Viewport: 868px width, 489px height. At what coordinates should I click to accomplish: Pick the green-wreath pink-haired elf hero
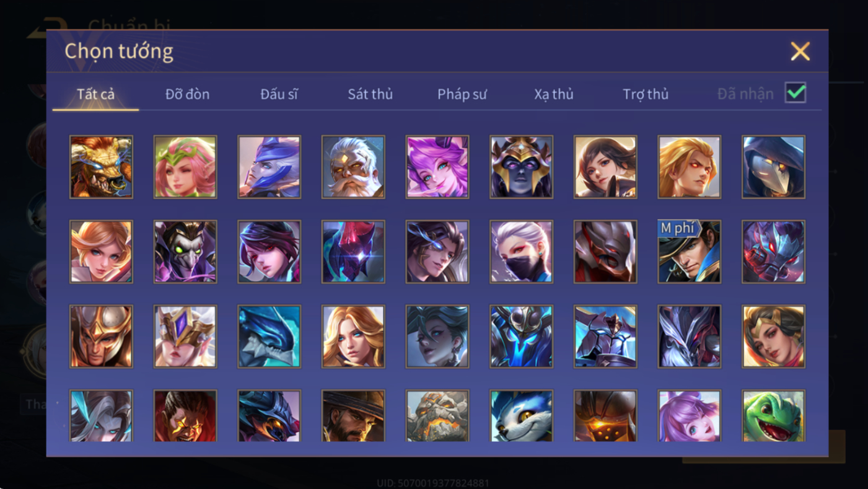[185, 167]
